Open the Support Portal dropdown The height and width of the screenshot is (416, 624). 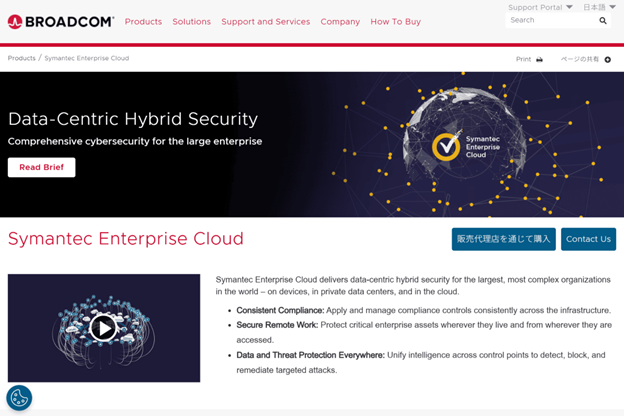click(540, 7)
